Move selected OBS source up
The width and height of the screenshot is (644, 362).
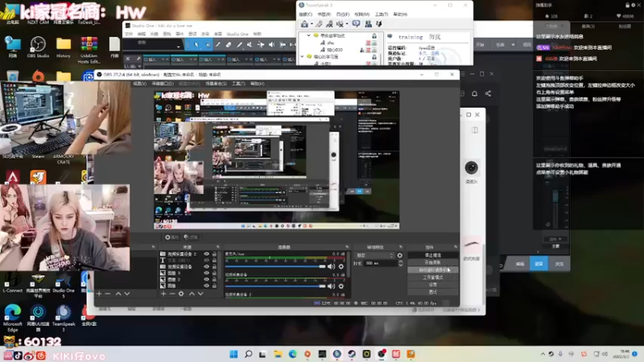pyautogui.click(x=192, y=294)
